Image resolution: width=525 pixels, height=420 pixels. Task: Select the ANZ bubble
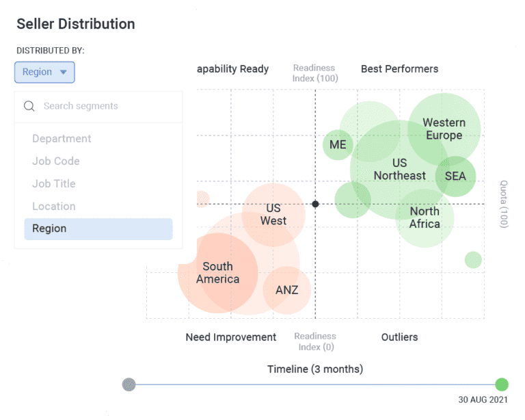pos(287,290)
